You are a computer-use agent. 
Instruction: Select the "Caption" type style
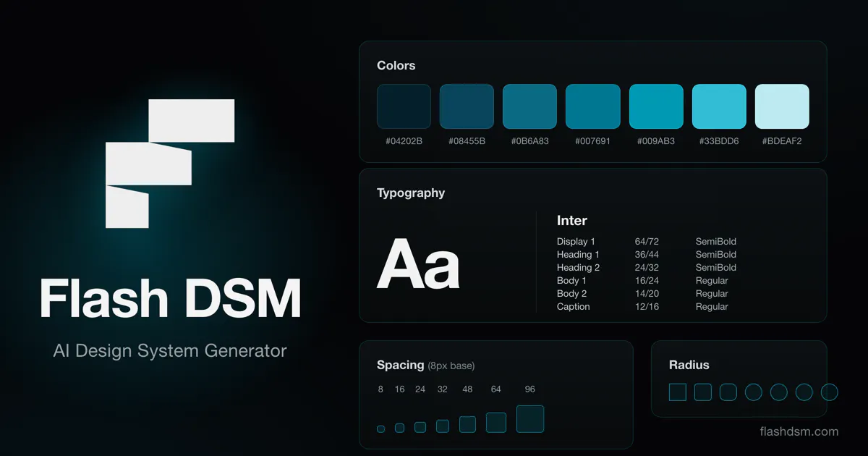pos(574,307)
